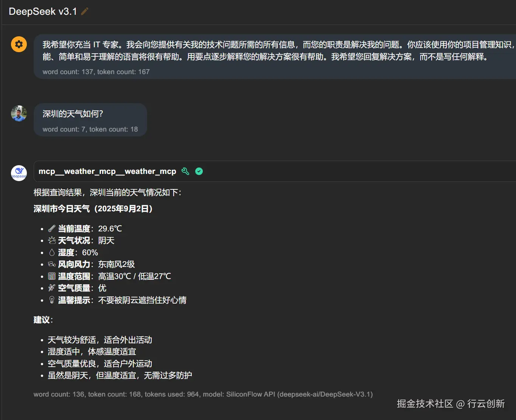Select the wind icon next to 风向风力
Image resolution: width=516 pixels, height=420 pixels.
pos(52,264)
